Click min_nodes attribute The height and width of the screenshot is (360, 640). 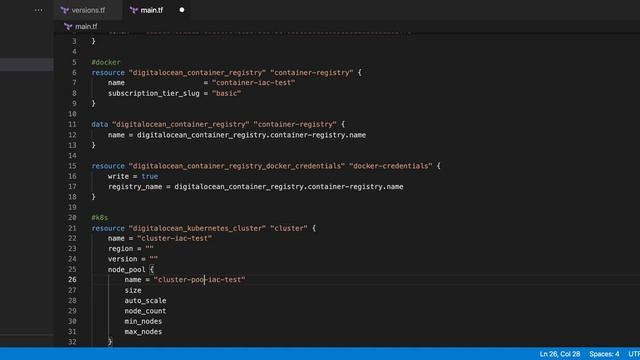tap(143, 321)
